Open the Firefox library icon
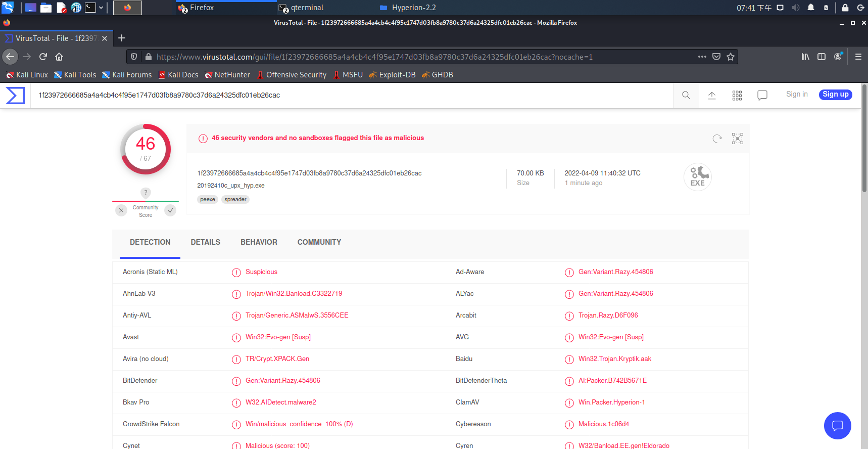The width and height of the screenshot is (868, 449). [805, 57]
